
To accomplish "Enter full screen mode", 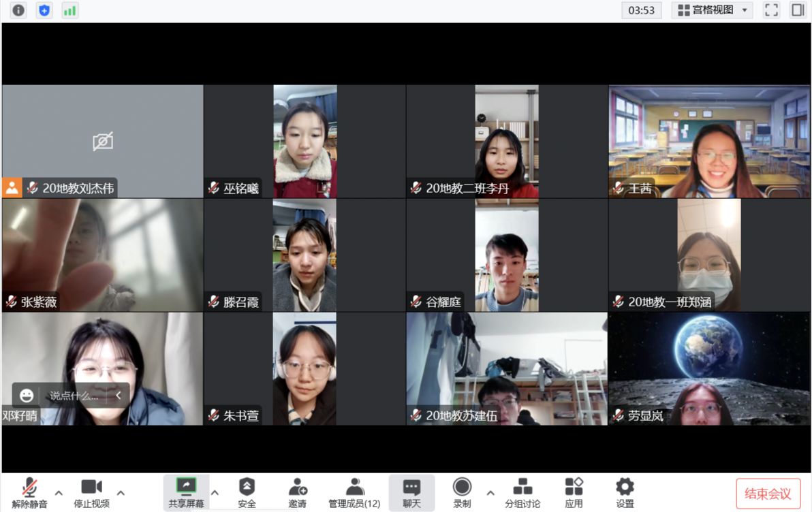I will [x=771, y=10].
